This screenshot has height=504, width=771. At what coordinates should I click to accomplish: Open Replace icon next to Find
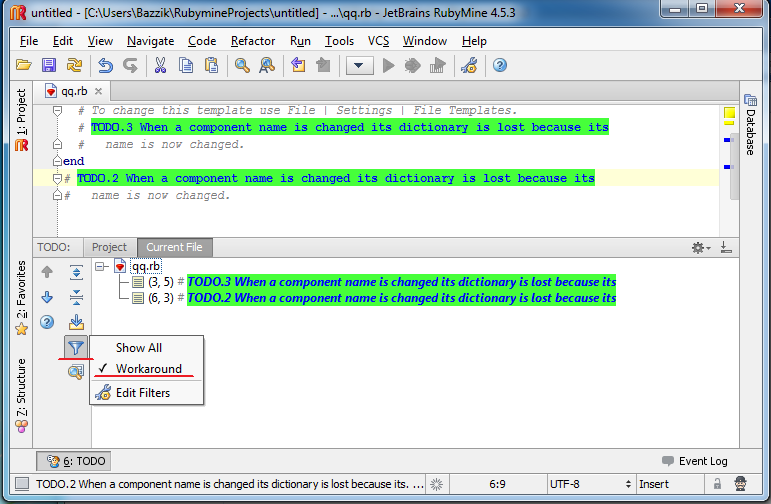(x=267, y=65)
